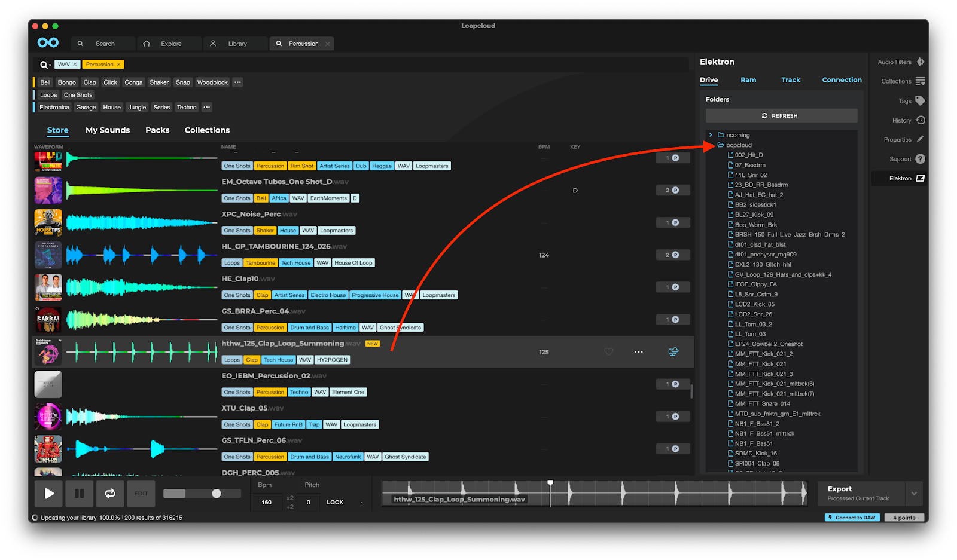Switch to the Ram tab
Viewport: 957px width, 560px height.
748,80
